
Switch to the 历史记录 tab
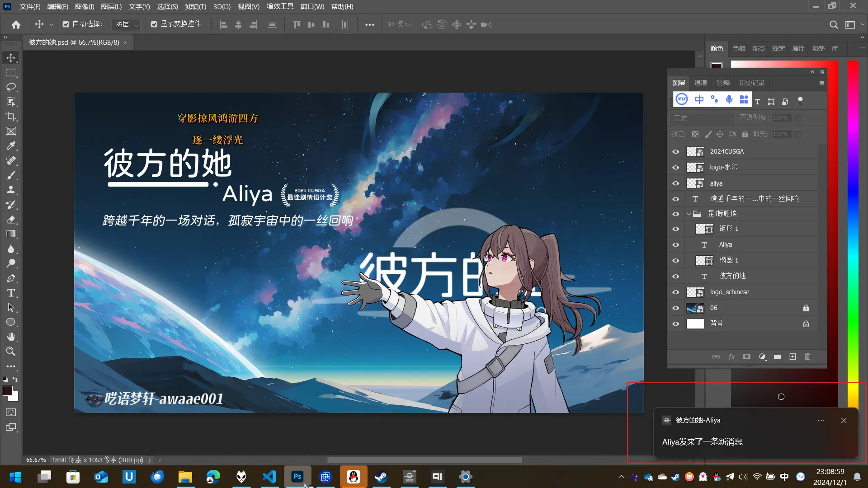pos(752,83)
